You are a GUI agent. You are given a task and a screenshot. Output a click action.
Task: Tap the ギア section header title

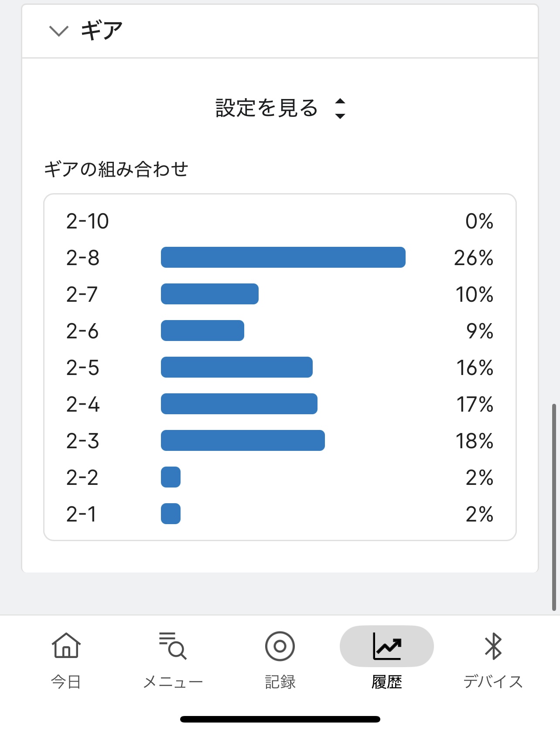(102, 31)
